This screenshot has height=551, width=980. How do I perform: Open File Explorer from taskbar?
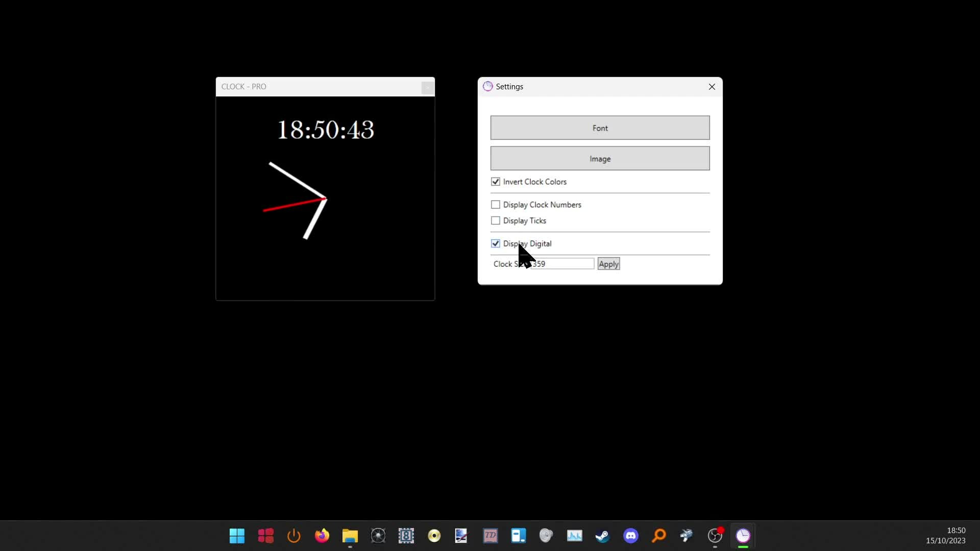pos(350,536)
